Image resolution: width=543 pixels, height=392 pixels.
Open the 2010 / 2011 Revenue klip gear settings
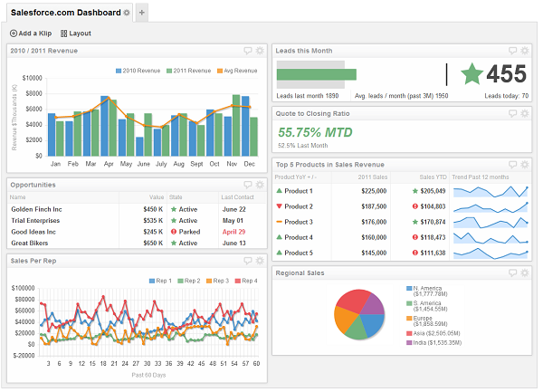(x=260, y=51)
